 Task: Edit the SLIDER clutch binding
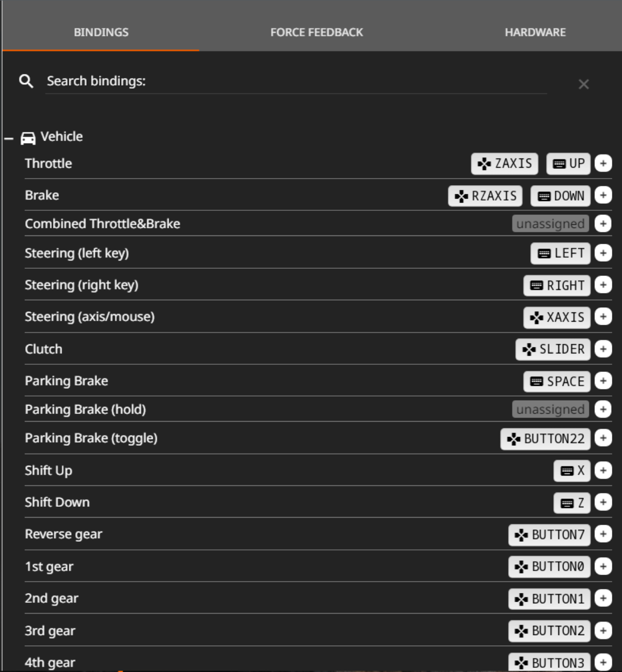[x=553, y=349]
